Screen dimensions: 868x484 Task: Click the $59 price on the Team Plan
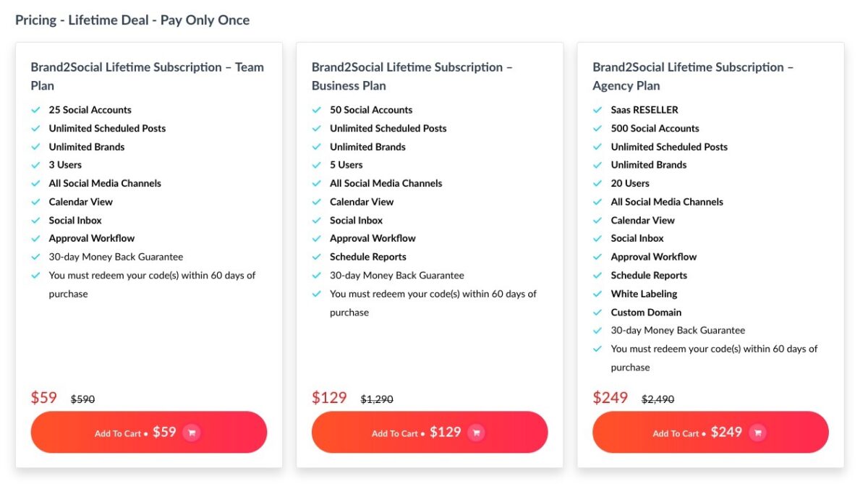pyautogui.click(x=43, y=398)
